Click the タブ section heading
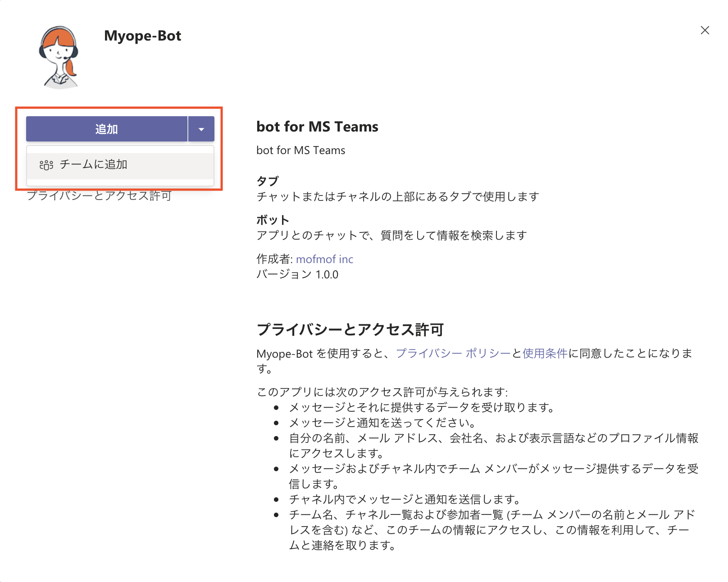 point(268,181)
